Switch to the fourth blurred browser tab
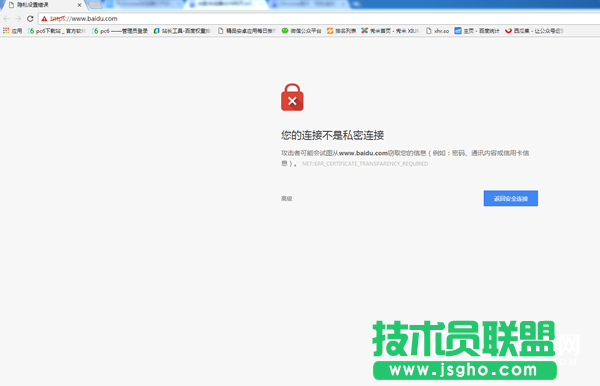Image resolution: width=600 pixels, height=386 pixels. (x=310, y=5)
